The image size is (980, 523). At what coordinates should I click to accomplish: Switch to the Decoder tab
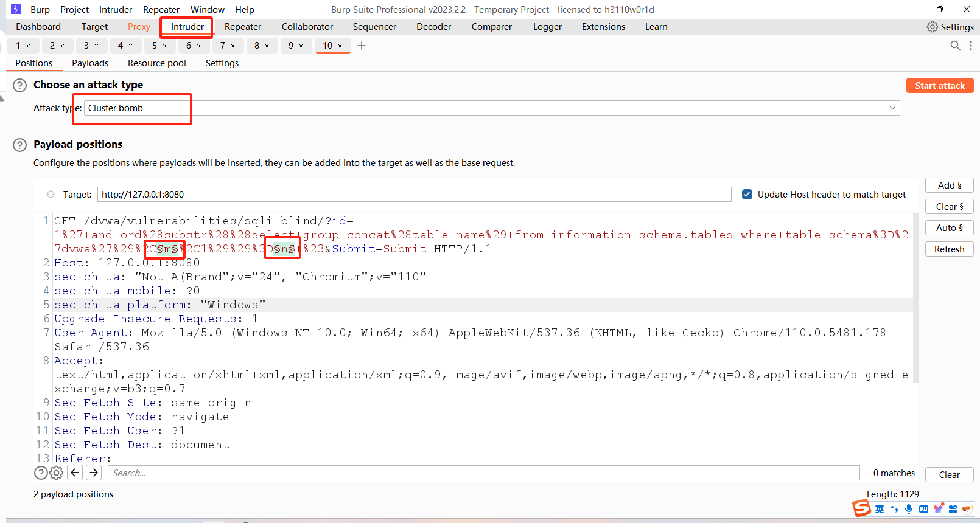(434, 27)
